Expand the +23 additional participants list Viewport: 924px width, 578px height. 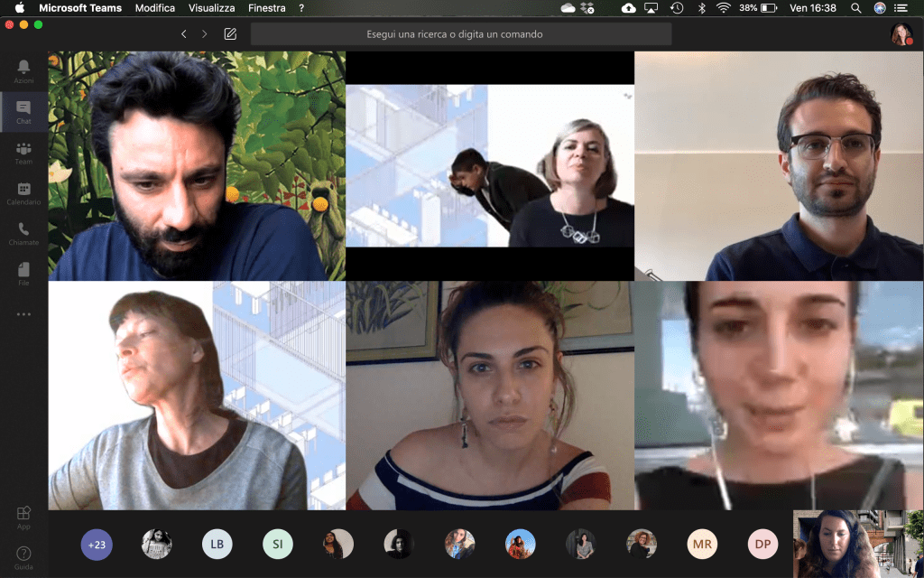[97, 544]
